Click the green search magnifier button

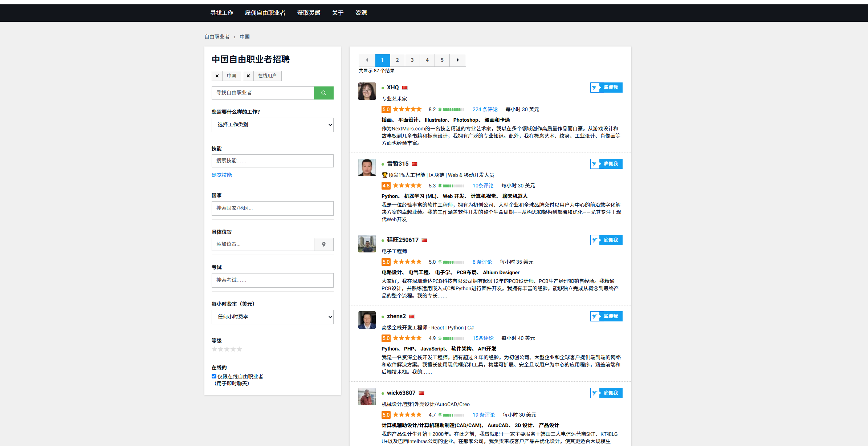pos(323,93)
